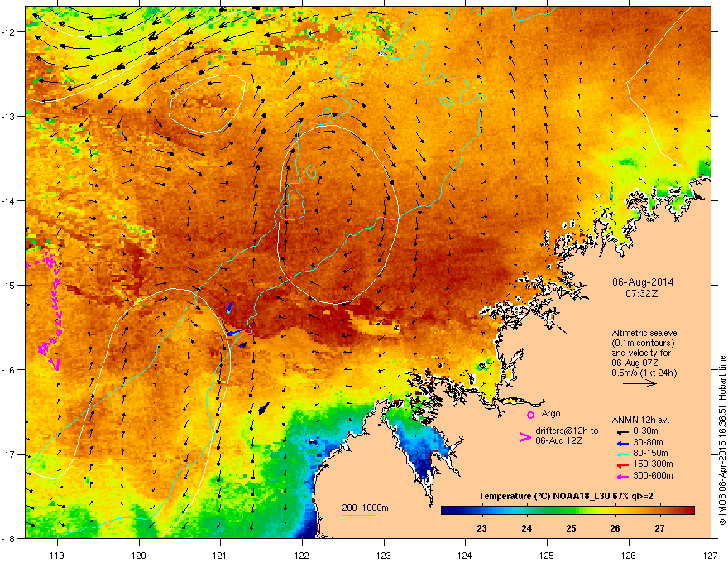Click the longitude axis label 126

pyautogui.click(x=629, y=555)
